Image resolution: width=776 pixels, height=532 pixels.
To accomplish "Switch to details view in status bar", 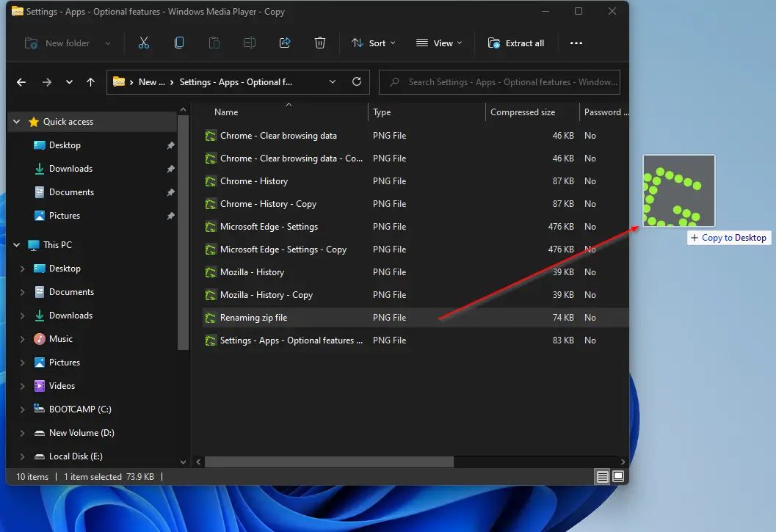I will point(602,476).
